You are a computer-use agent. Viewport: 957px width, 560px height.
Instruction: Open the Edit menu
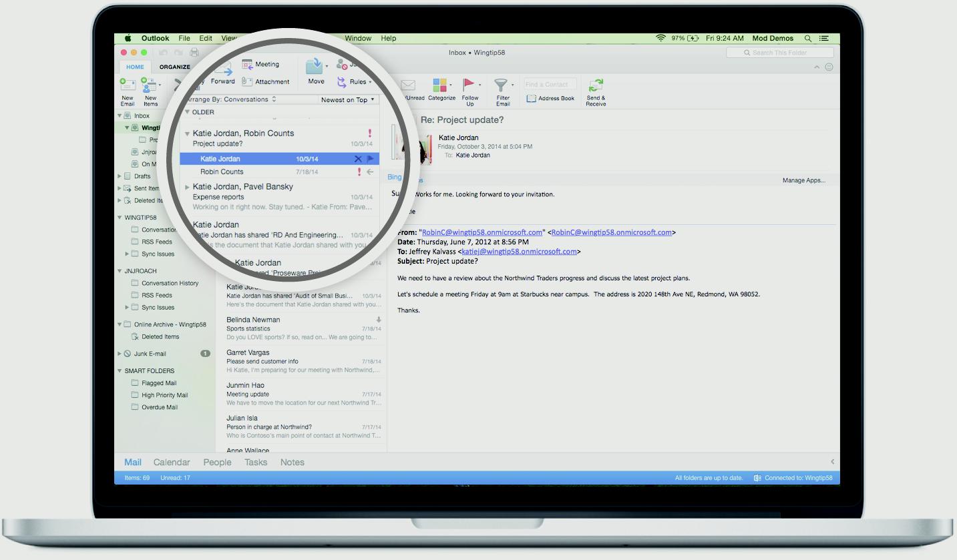(x=206, y=38)
